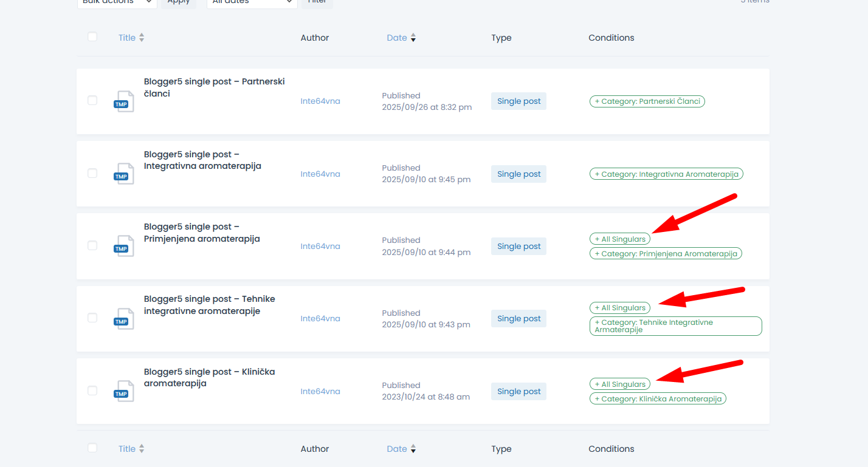Click sort arrows beside top Title header

tap(142, 38)
